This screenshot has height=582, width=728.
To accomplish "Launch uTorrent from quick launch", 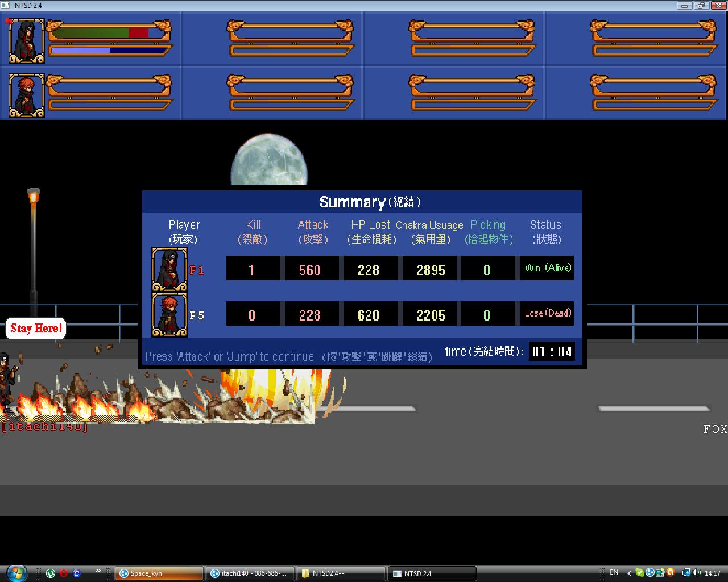I will [x=51, y=573].
